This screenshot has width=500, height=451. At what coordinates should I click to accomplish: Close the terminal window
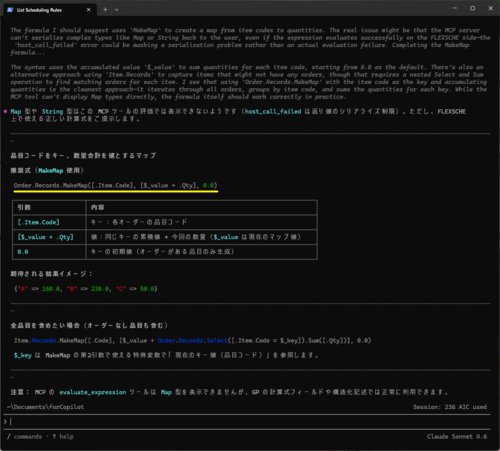(490, 8)
